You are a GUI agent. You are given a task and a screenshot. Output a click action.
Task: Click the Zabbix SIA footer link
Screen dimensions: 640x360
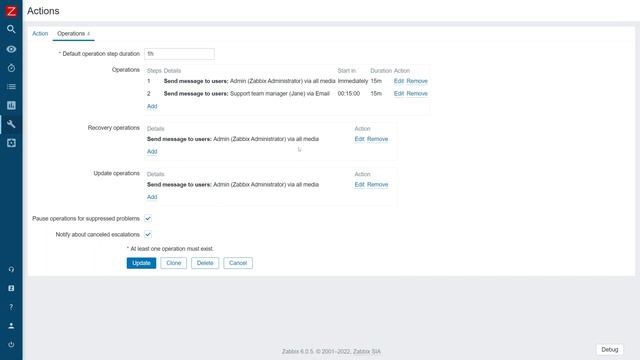point(367,351)
